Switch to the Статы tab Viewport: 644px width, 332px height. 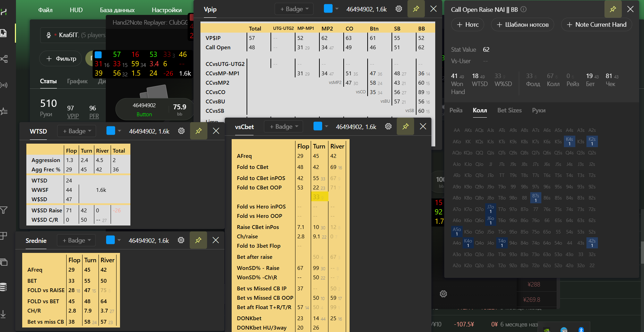point(48,81)
